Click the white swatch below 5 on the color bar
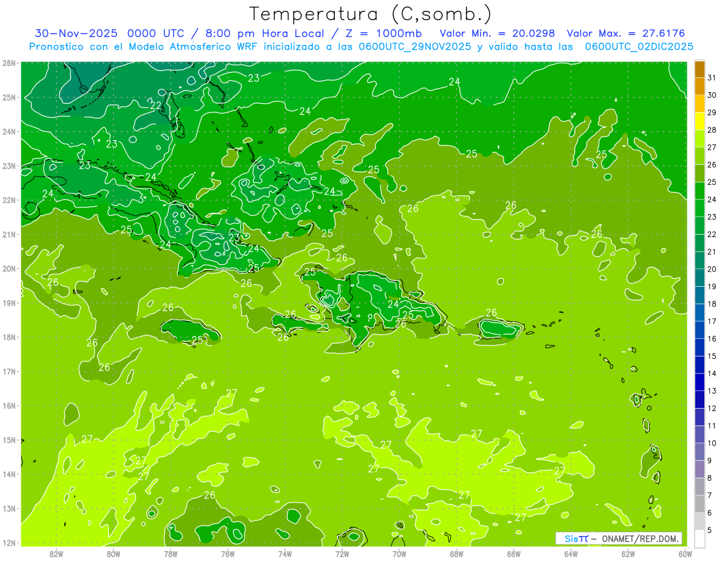 (700, 538)
